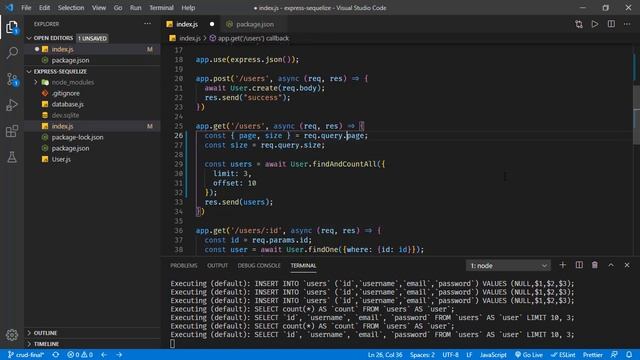This screenshot has width=640, height=360.
Task: Expand the Timeline section
Action: [x=92, y=344]
